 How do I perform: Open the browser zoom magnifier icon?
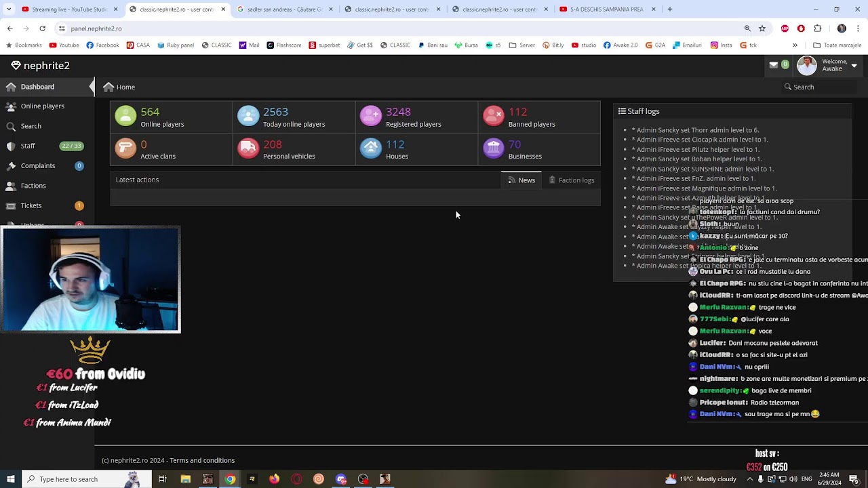point(747,28)
